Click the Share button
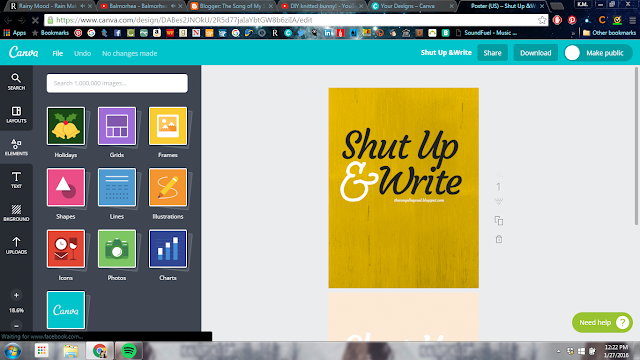The height and width of the screenshot is (360, 640). (x=492, y=53)
